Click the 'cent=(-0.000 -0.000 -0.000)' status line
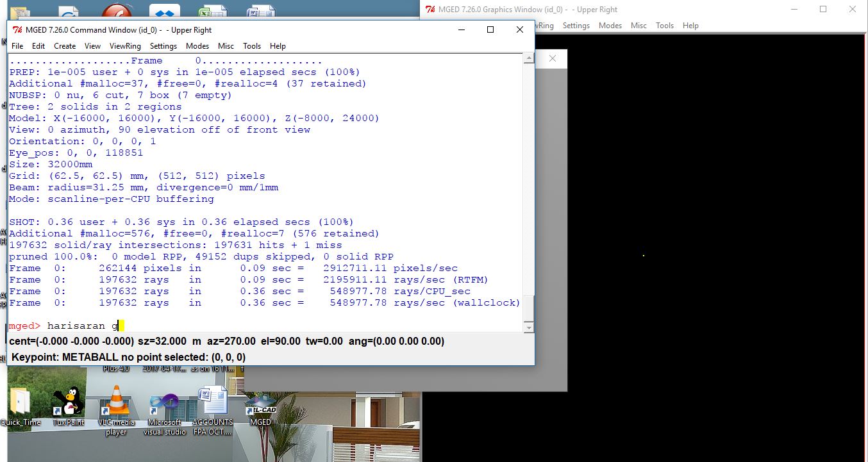The image size is (868, 462). pos(227,341)
